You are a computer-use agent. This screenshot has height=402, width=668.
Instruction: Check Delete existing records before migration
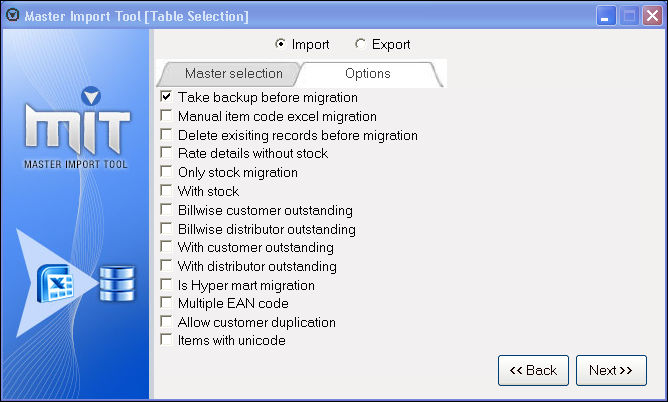coord(166,135)
